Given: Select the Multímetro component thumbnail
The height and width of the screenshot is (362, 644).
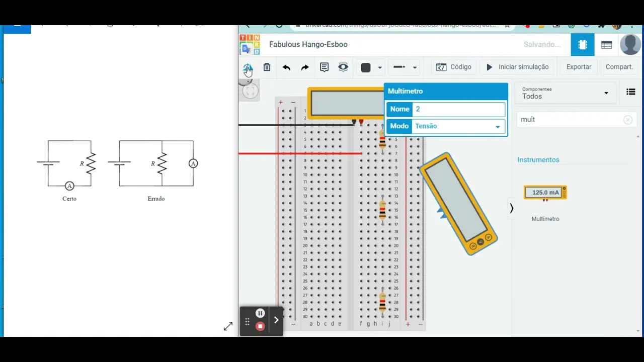Looking at the screenshot, I should coord(545,193).
